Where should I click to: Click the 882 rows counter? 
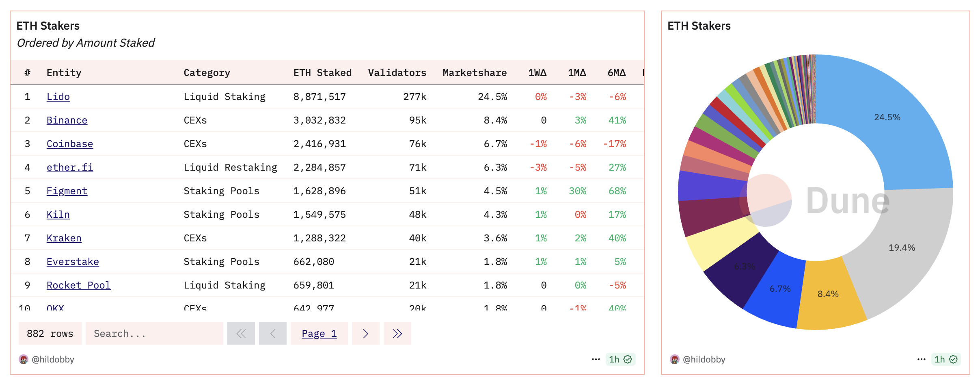coord(50,333)
